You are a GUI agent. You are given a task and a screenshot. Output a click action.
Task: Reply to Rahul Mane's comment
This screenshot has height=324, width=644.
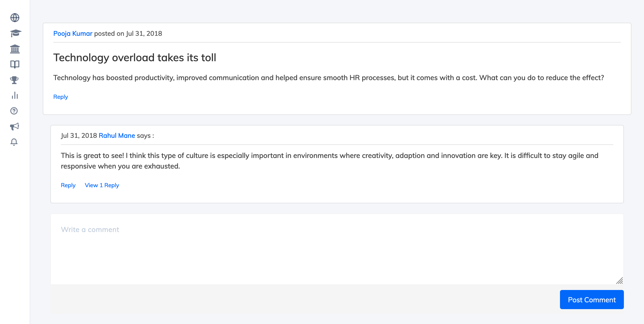point(68,185)
